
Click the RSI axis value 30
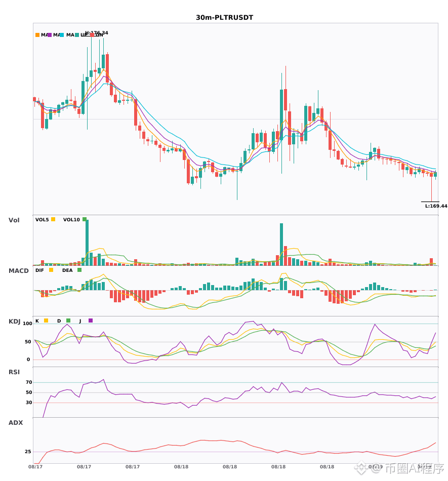point(29,403)
